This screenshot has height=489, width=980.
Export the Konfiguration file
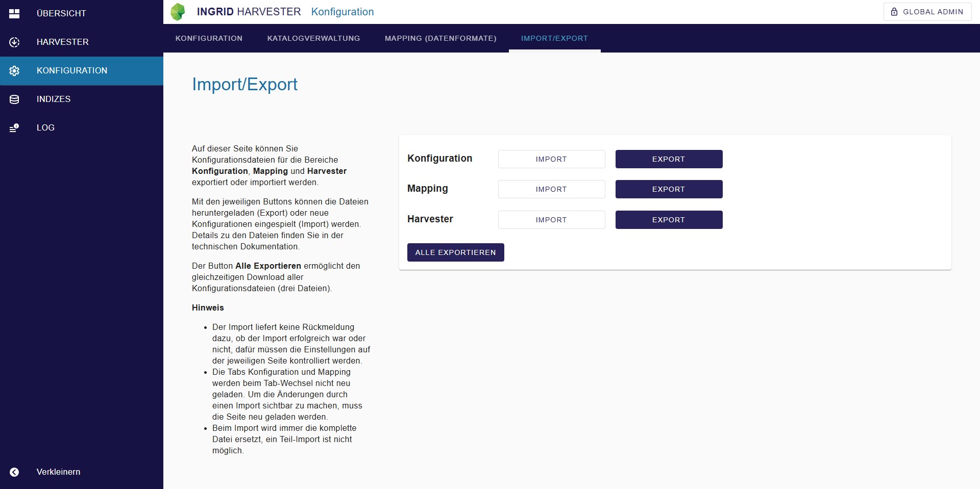(x=669, y=159)
